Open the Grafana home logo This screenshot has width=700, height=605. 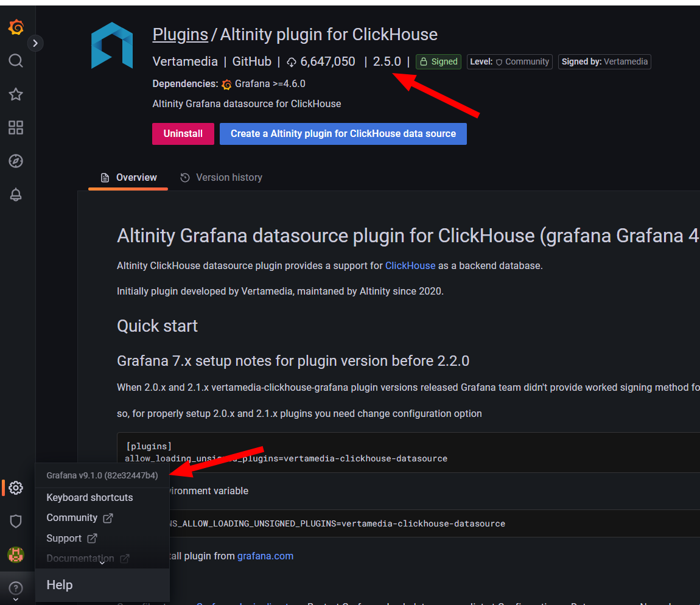click(16, 27)
